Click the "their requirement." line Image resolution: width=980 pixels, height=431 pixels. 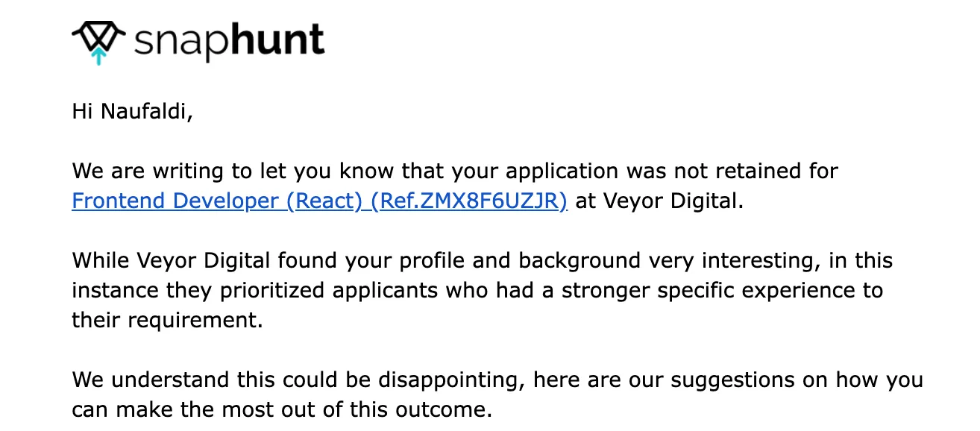pyautogui.click(x=168, y=321)
